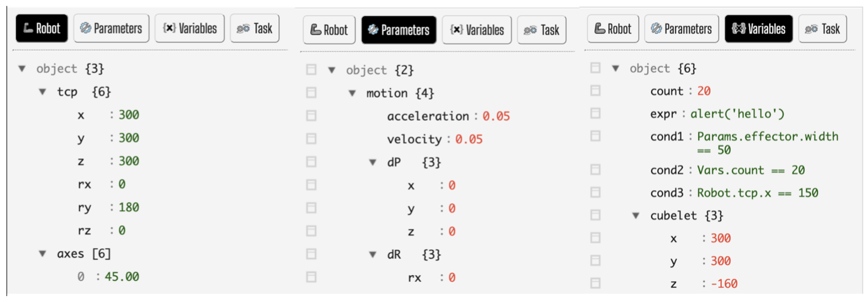868x302 pixels.
Task: Switch to the Task tab in middle panel
Action: pyautogui.click(x=542, y=30)
